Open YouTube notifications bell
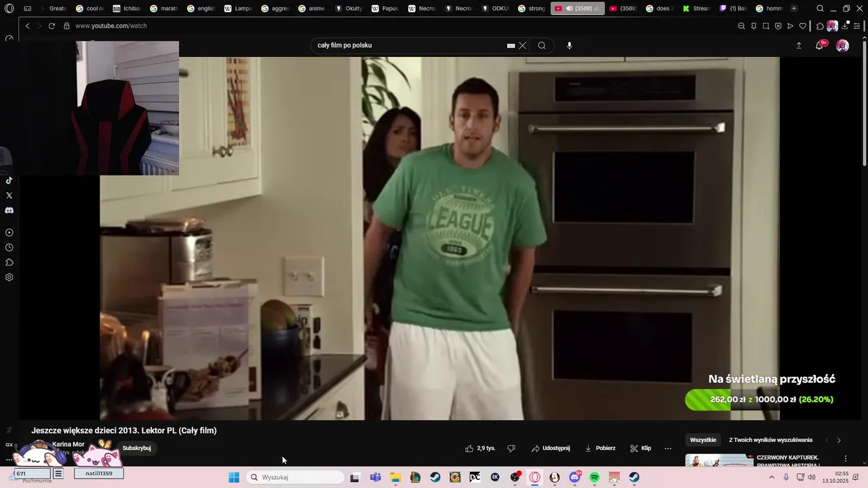 tap(819, 45)
